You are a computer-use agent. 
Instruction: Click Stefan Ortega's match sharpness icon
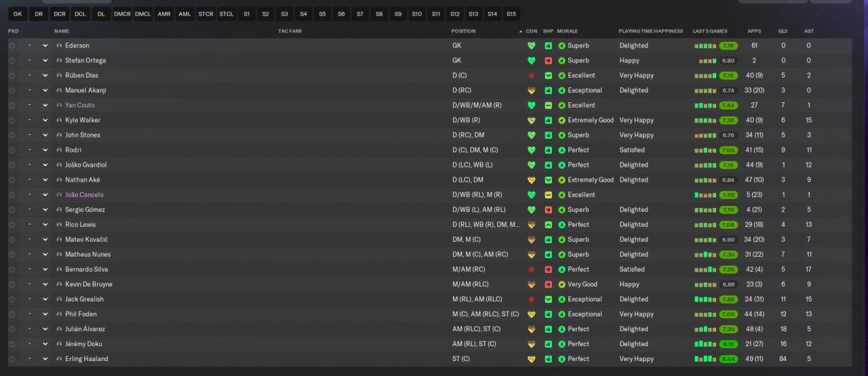548,60
